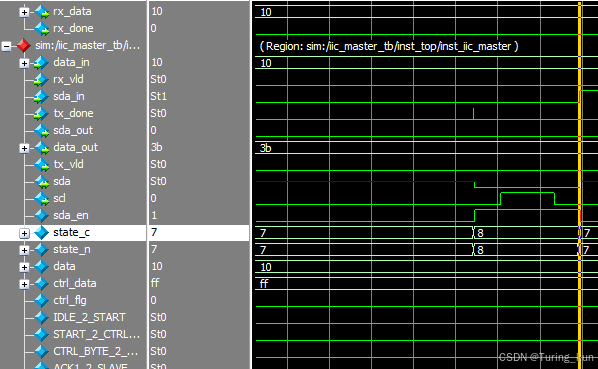
Task: Select the state_n signal name
Action: tap(72, 249)
